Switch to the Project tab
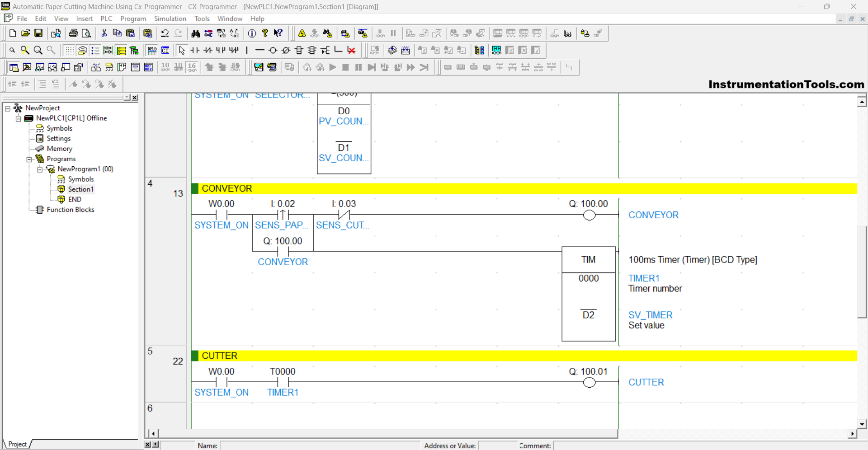The width and height of the screenshot is (868, 450). pos(17,444)
